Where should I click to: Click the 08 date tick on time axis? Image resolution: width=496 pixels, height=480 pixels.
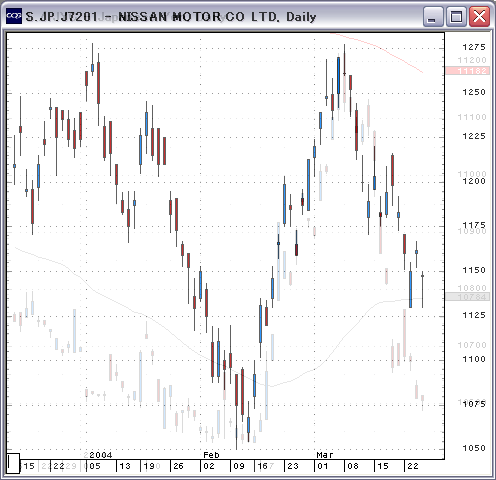pos(353,466)
